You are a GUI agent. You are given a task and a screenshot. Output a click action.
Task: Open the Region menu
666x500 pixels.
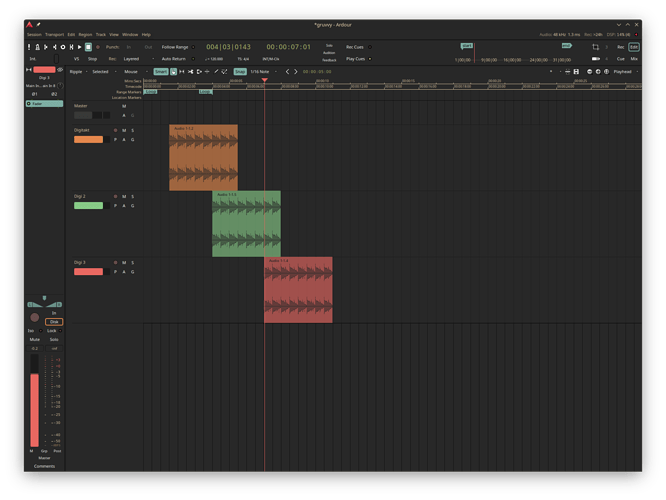[x=87, y=34]
